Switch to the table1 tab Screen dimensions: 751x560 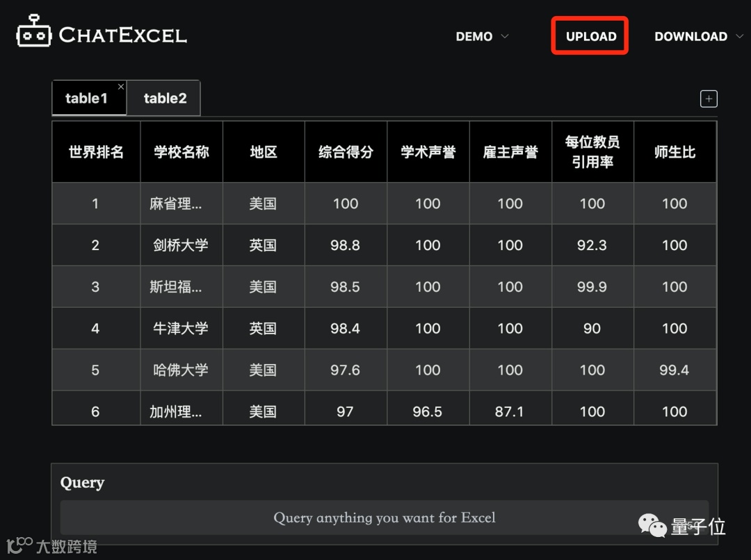click(x=87, y=98)
